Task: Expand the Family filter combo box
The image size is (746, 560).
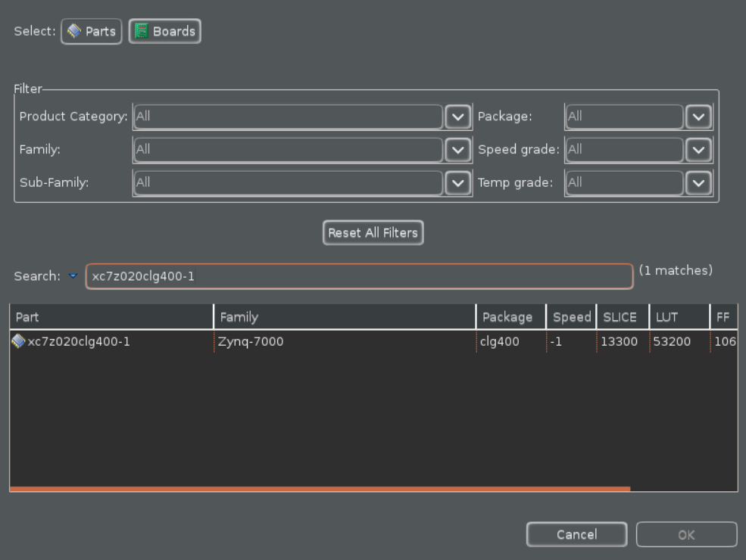Action: 457,150
